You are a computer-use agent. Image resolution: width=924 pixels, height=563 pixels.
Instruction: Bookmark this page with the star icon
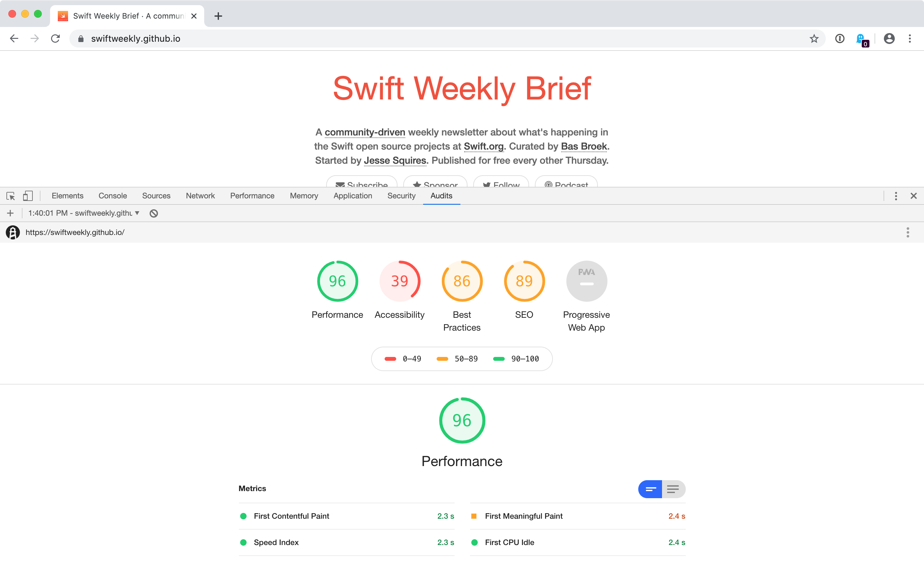point(814,39)
